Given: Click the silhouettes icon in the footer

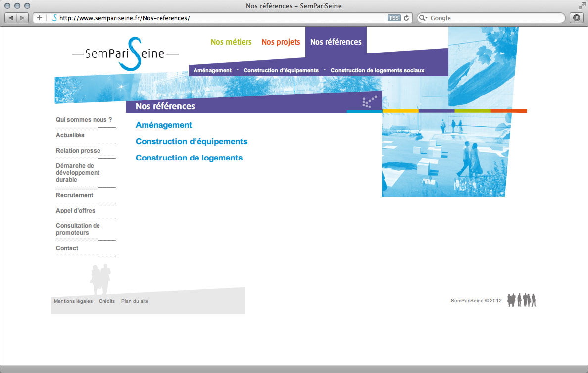Looking at the screenshot, I should tap(522, 300).
